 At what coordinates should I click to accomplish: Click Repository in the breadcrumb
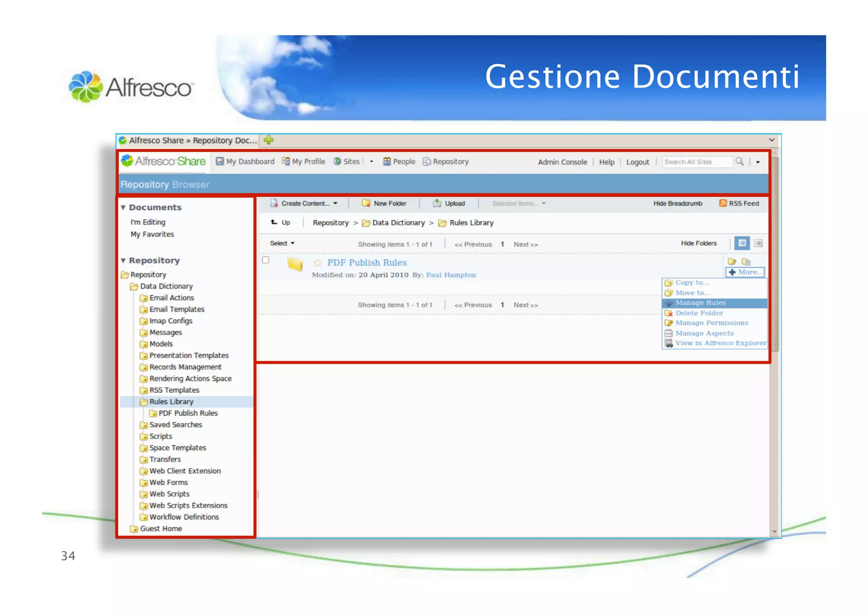[331, 223]
